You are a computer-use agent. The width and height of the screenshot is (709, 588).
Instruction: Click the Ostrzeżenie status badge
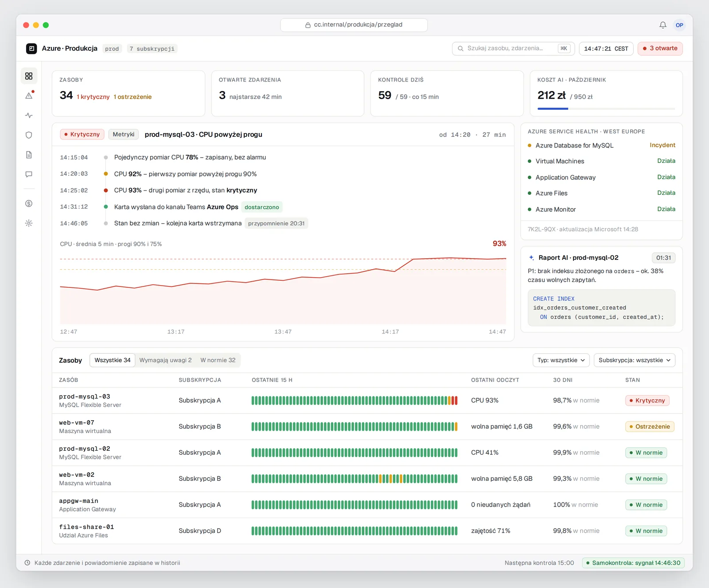pos(649,427)
